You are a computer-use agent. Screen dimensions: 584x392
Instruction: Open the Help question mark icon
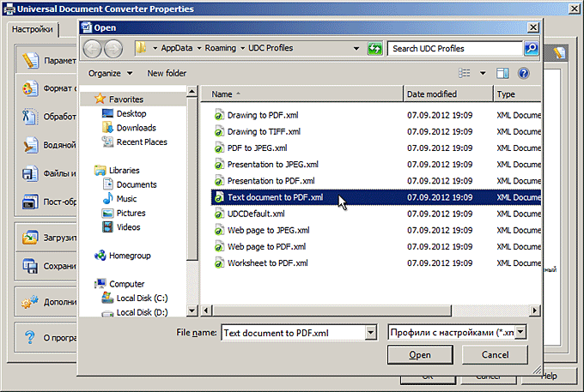tap(523, 73)
